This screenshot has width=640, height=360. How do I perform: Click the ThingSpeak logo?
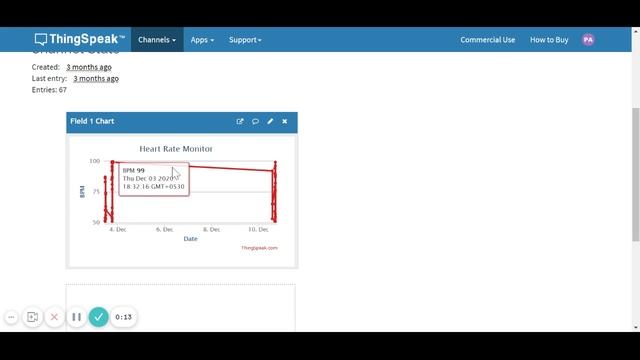[80, 39]
